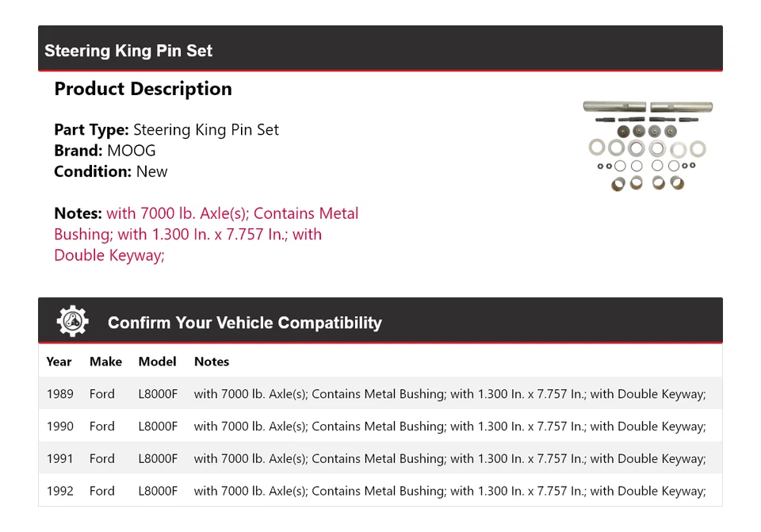Click the Notes column header in table
Image resolution: width=761 pixels, height=532 pixels.
[212, 362]
